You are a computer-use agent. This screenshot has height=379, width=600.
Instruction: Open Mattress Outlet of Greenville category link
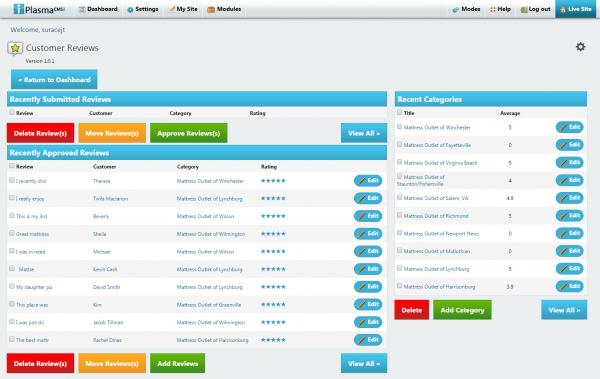[209, 305]
